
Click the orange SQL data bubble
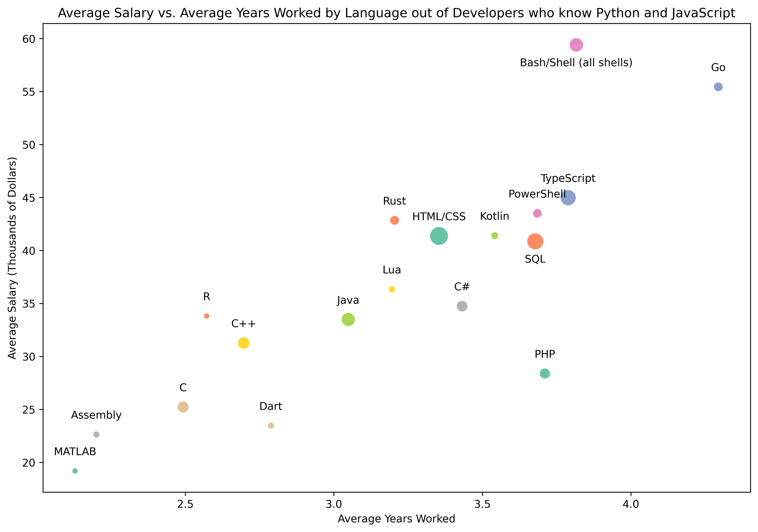[x=535, y=241]
